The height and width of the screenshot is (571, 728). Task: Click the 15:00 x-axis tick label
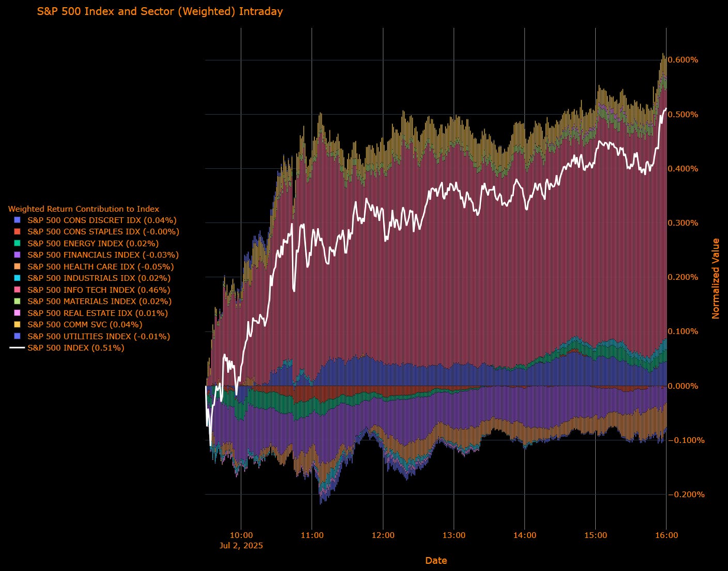[596, 535]
